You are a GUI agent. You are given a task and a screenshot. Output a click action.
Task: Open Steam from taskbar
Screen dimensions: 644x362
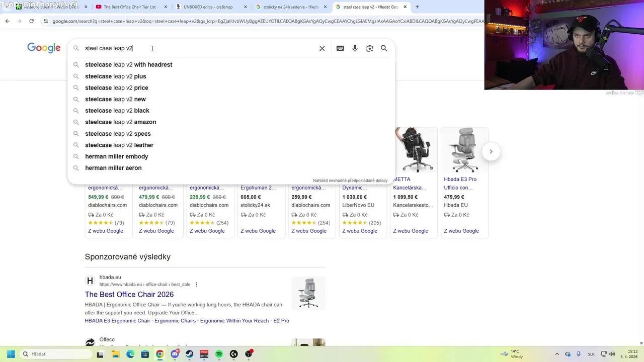click(189, 354)
